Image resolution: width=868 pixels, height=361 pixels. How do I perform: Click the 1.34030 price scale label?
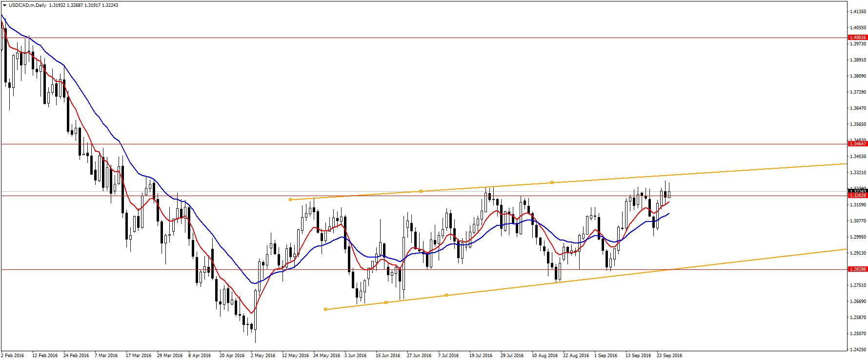(858, 157)
